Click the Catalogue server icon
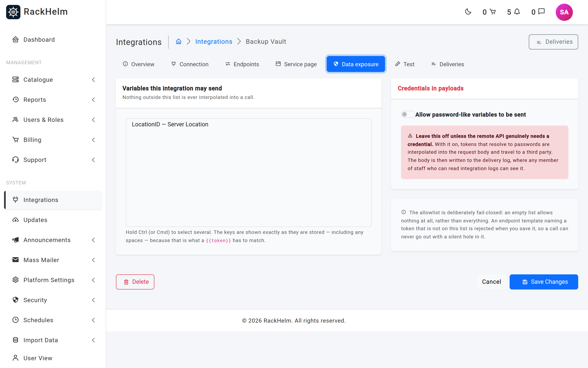 [x=16, y=80]
